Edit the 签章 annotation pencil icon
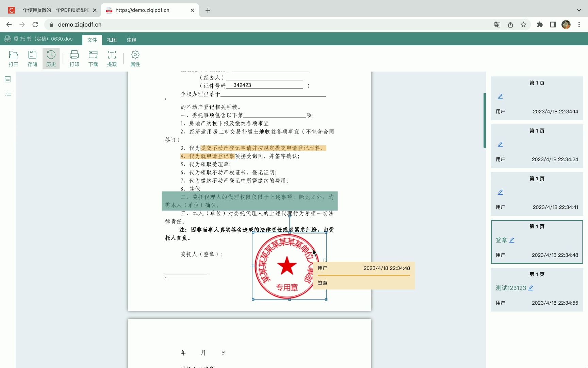Screen dimensions: 588x368 click(x=512, y=240)
